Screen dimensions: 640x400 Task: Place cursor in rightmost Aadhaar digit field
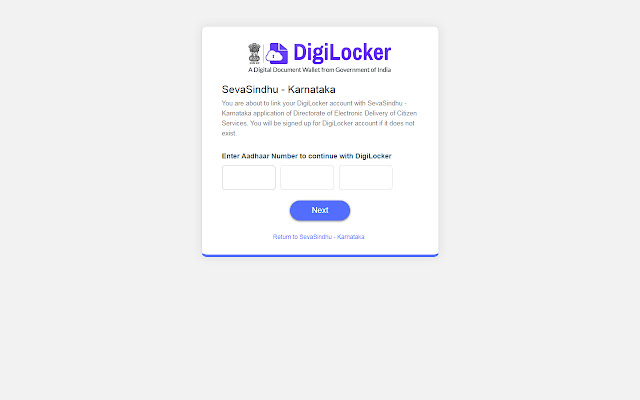(366, 178)
